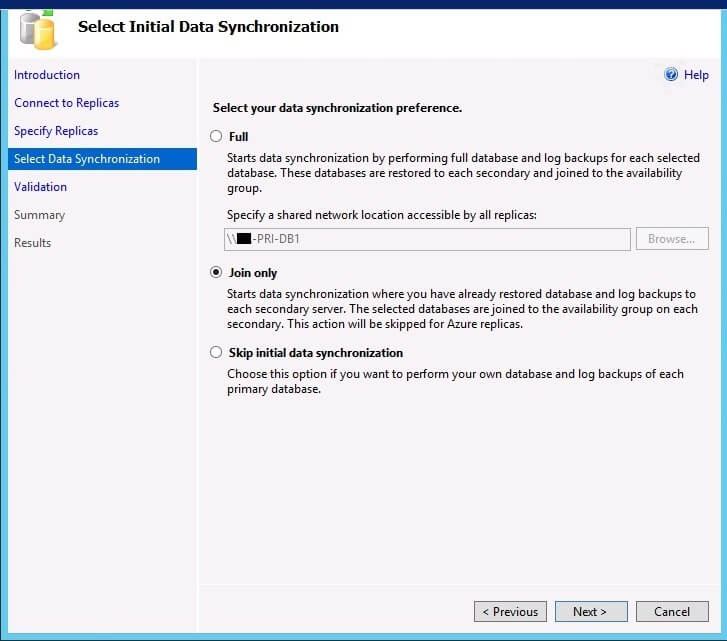
Task: Click the blue Help question mark icon
Action: tap(671, 75)
